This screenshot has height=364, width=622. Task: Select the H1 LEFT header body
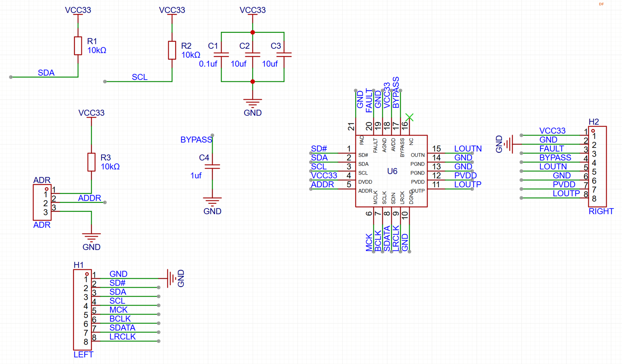(x=82, y=310)
